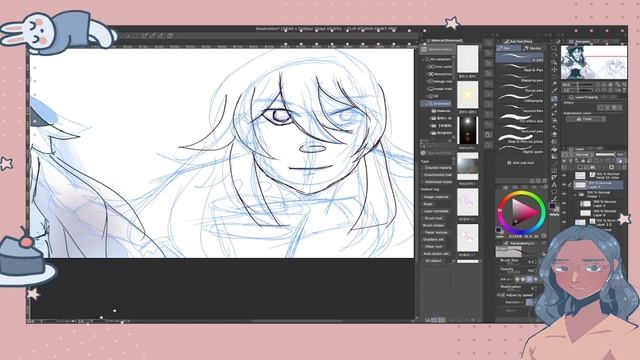Choose the Mapping pen sub tool
This screenshot has height=360, width=640.
point(520,78)
